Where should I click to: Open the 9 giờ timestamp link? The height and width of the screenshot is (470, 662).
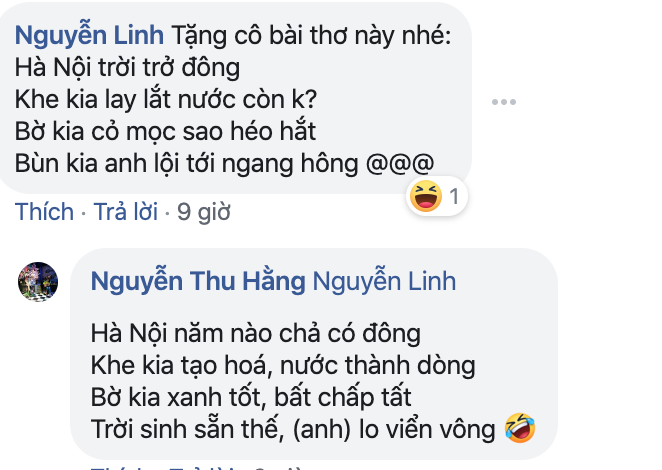203,212
